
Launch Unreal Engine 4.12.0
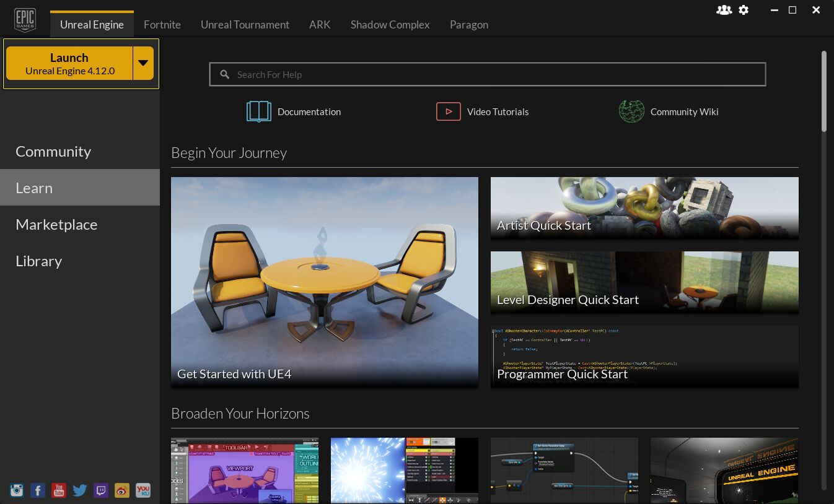pos(69,63)
